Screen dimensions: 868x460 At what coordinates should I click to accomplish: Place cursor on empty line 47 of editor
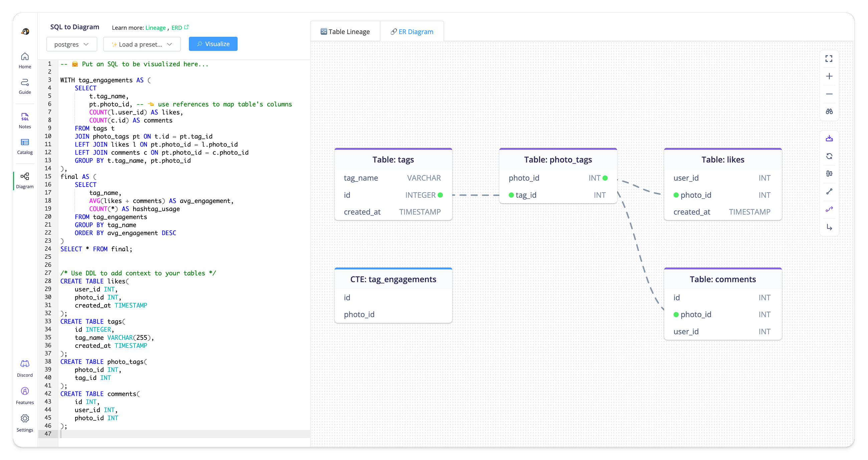(x=184, y=434)
